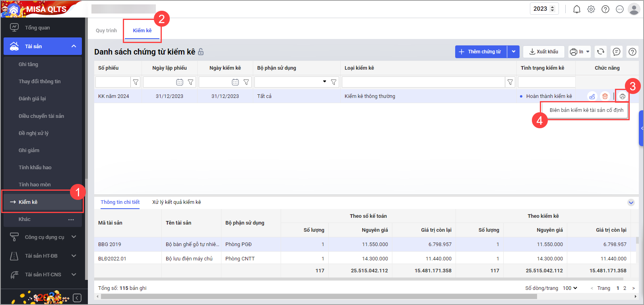Edit the KK năm 2024 row
The image size is (644, 305).
click(592, 96)
